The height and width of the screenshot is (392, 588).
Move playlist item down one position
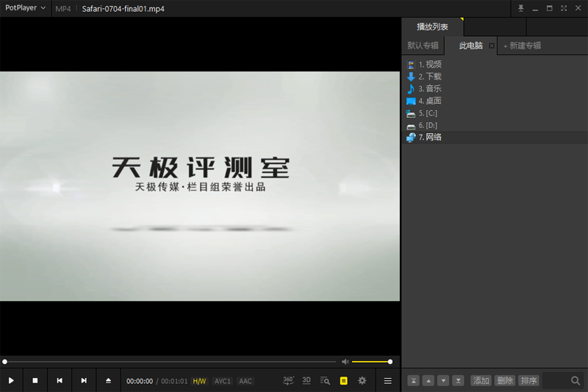(443, 381)
